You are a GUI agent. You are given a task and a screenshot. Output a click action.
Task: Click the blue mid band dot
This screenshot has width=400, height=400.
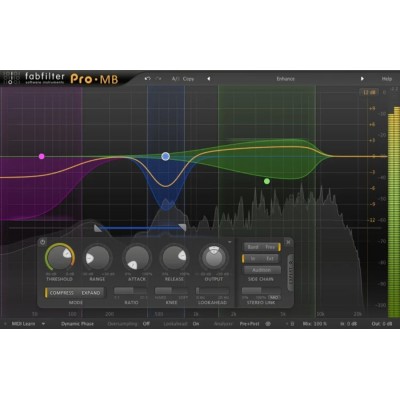point(166,156)
